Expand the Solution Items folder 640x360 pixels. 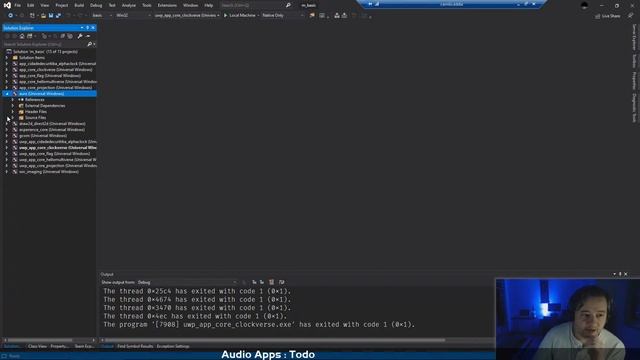tap(7, 58)
